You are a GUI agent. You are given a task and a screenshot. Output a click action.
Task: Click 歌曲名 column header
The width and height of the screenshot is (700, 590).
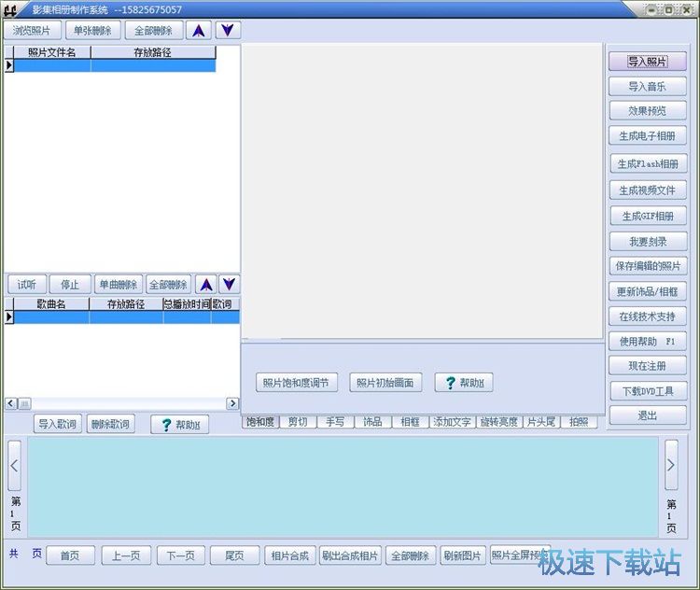(x=51, y=304)
